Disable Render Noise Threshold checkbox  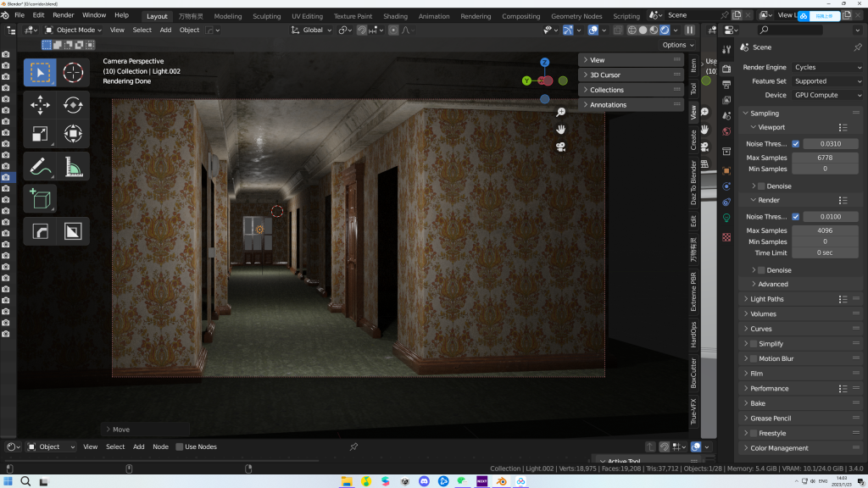tap(795, 217)
